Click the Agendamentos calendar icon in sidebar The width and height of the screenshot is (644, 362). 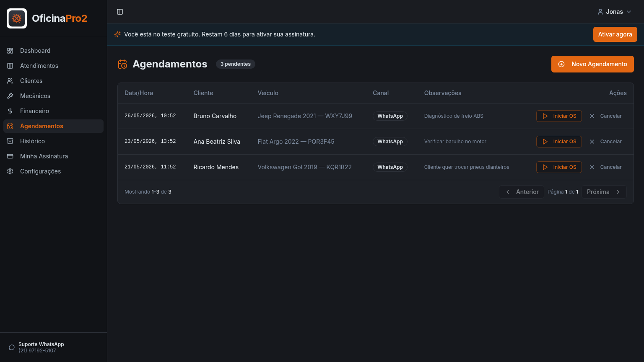[10, 126]
